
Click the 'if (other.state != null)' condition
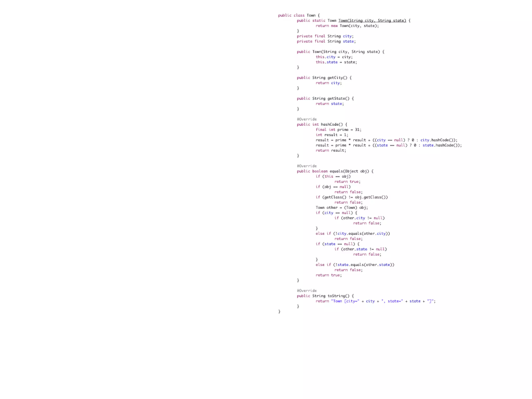361,249
